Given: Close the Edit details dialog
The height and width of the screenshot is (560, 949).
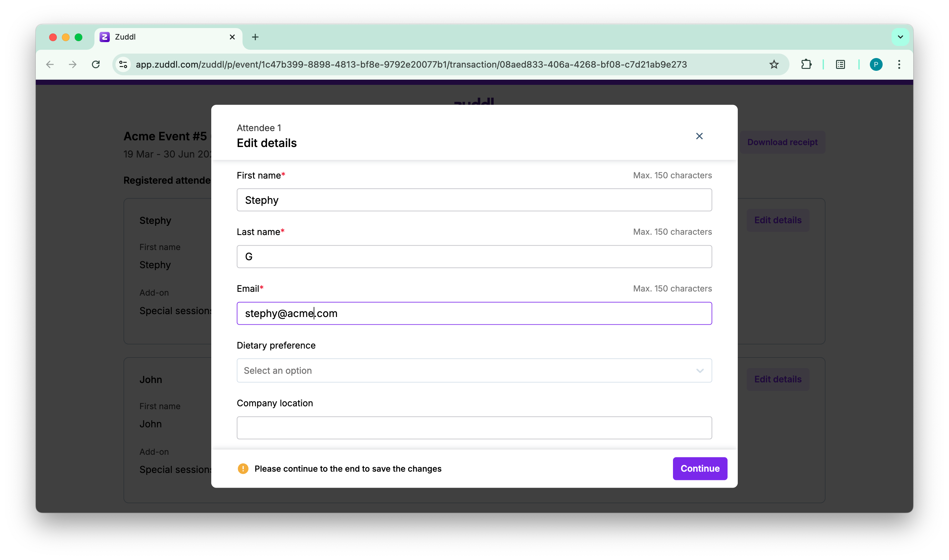Looking at the screenshot, I should pos(699,136).
